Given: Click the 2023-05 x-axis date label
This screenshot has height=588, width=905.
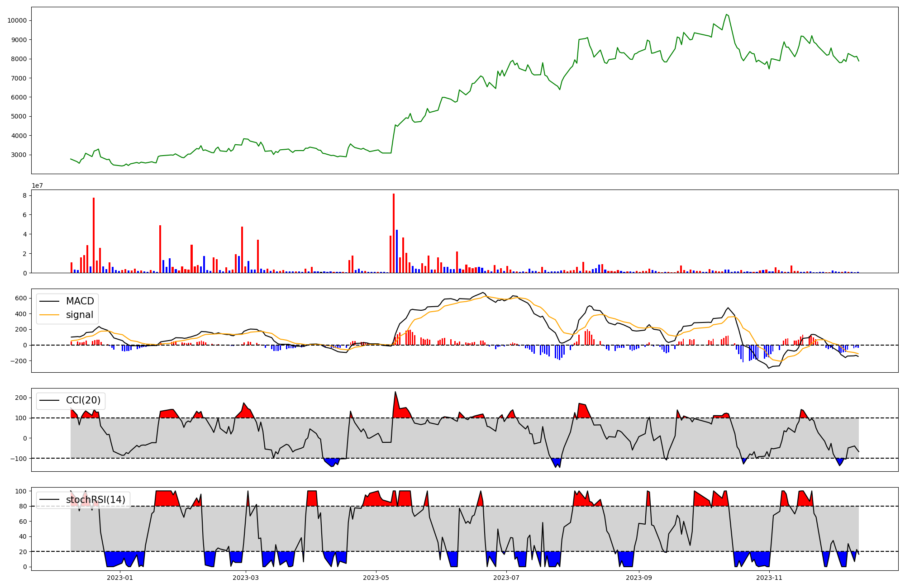Looking at the screenshot, I should coord(376,578).
